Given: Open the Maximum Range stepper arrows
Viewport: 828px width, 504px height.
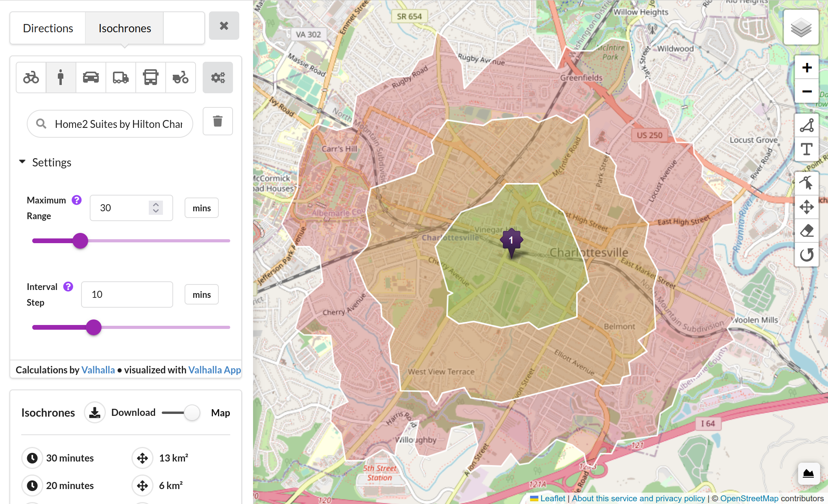Looking at the screenshot, I should click(x=155, y=208).
